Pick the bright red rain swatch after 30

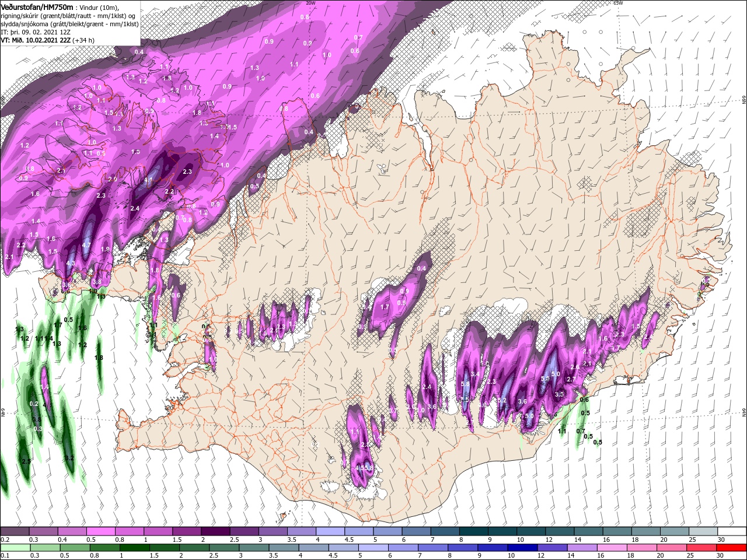[x=732, y=548]
